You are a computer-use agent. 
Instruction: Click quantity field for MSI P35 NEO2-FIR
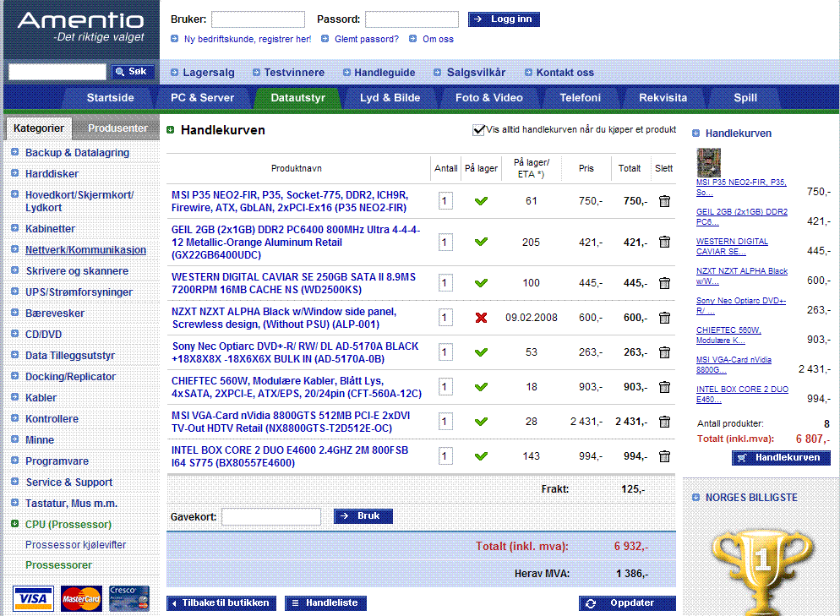[445, 201]
